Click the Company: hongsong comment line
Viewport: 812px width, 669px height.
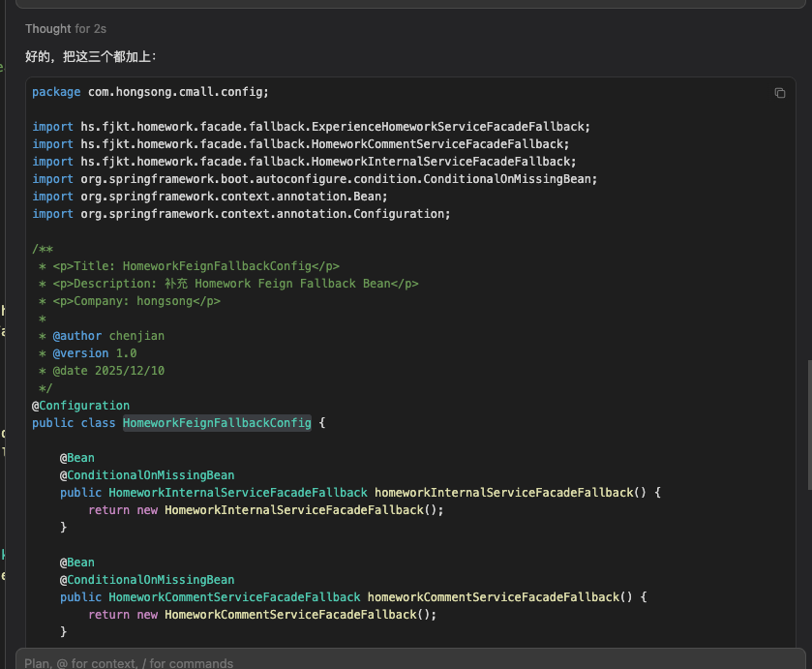(130, 301)
